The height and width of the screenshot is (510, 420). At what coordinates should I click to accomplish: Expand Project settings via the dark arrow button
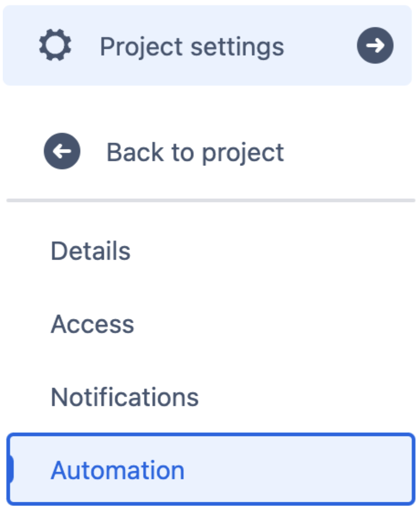[x=375, y=46]
